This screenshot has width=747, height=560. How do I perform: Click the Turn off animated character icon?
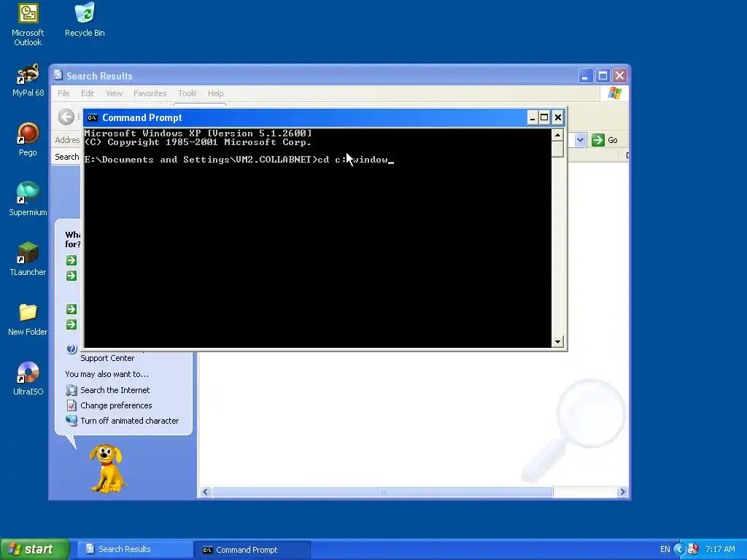(x=71, y=421)
